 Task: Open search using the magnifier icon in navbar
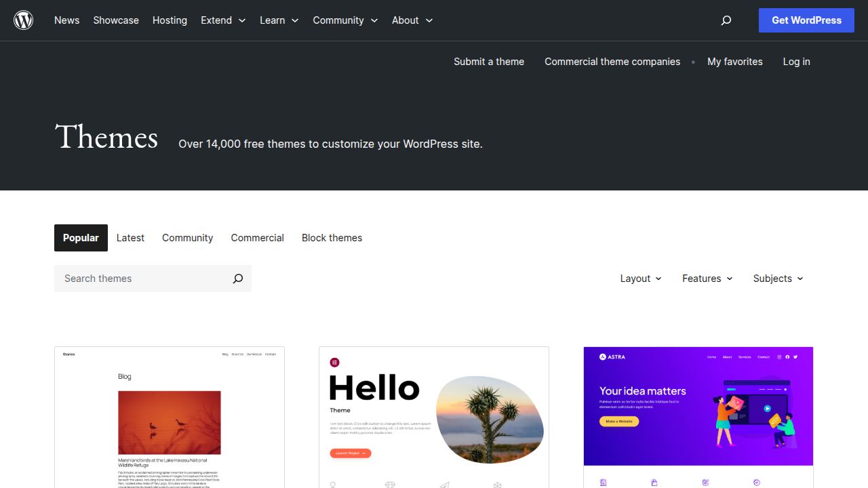pos(726,20)
